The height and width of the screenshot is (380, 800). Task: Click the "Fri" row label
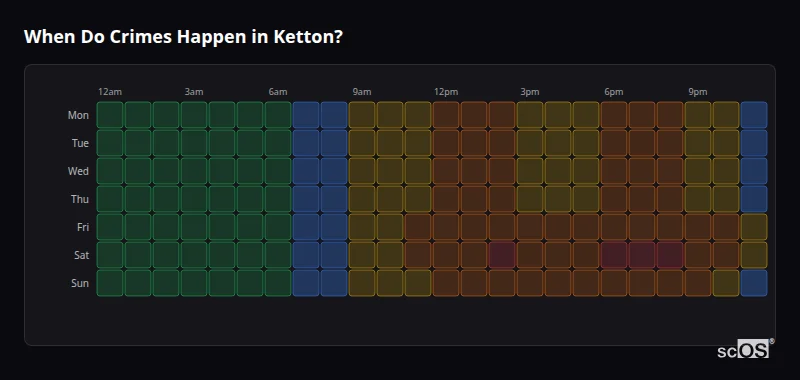tap(83, 227)
